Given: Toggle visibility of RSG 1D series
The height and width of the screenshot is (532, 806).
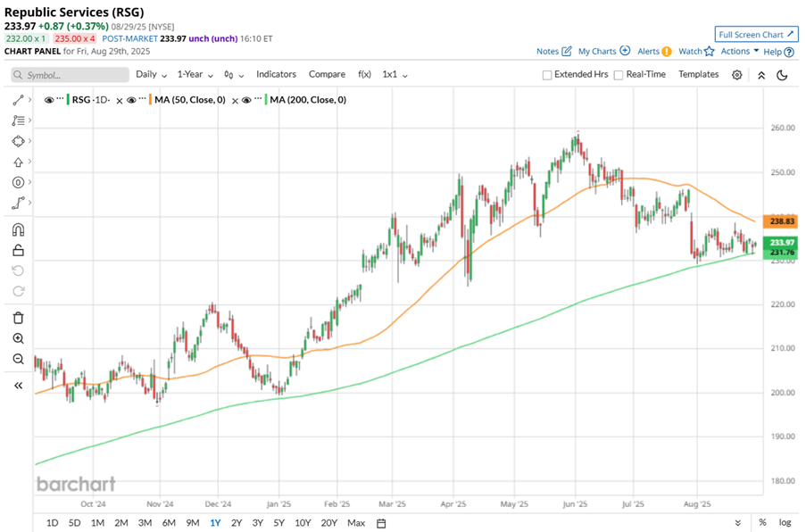Looking at the screenshot, I should point(49,100).
